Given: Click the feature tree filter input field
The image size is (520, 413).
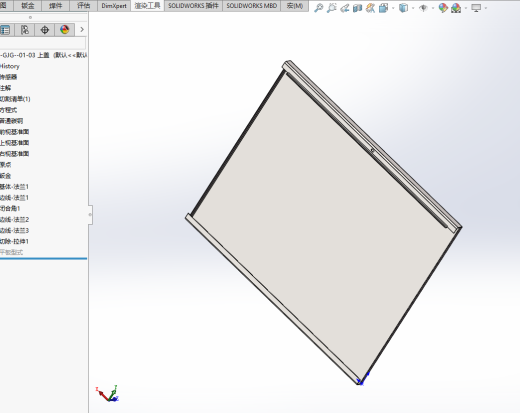Looking at the screenshot, I should (43, 43).
